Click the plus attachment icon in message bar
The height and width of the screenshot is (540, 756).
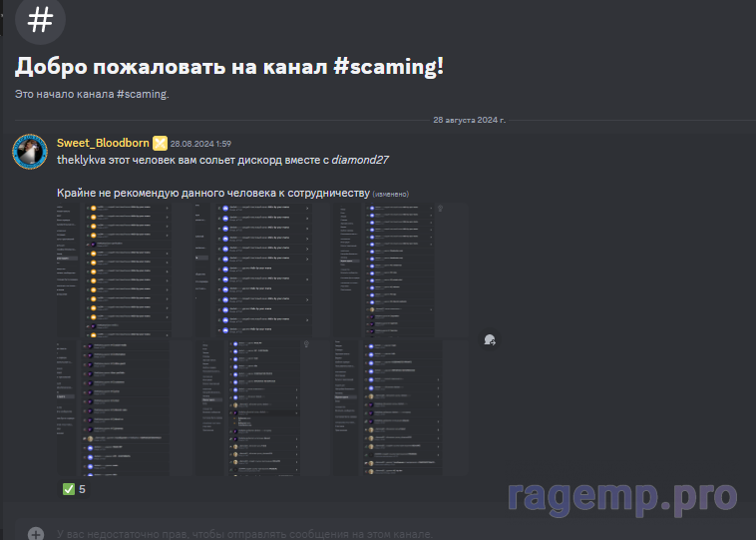pos(36,533)
